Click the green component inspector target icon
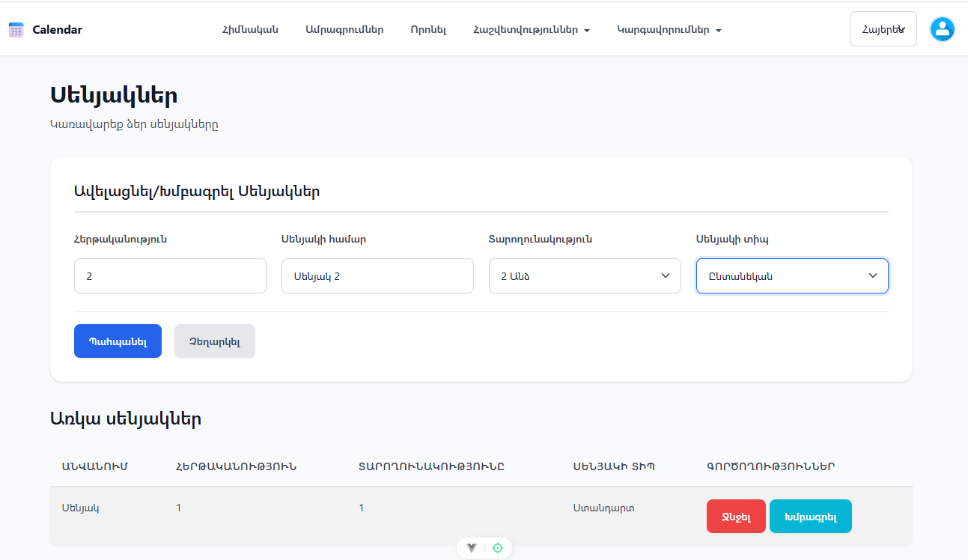The height and width of the screenshot is (560, 968). click(x=498, y=548)
